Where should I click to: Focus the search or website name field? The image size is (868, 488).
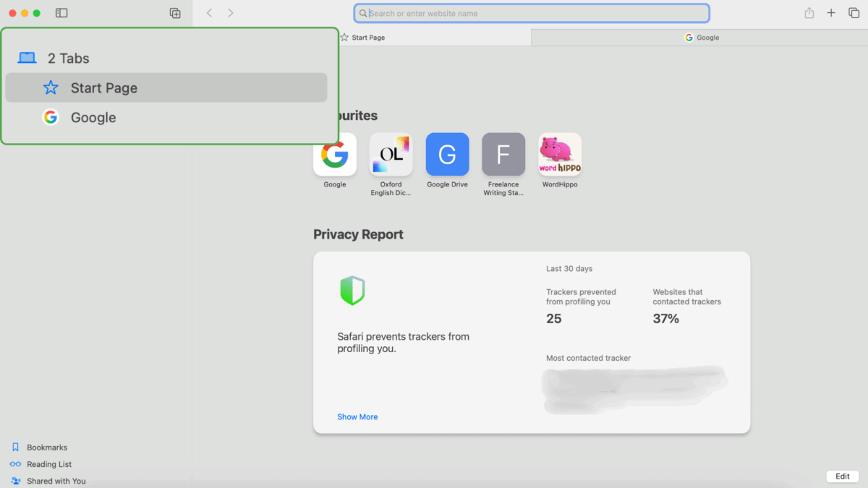point(532,13)
